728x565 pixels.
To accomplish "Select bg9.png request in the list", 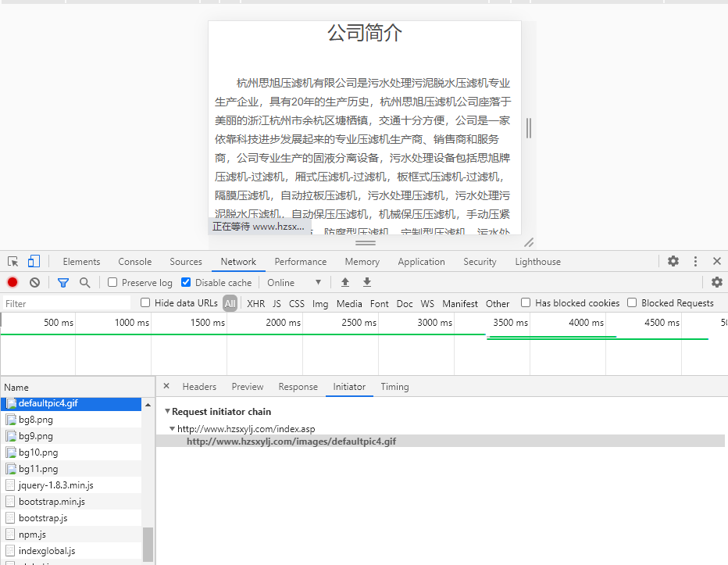I will 72,436.
